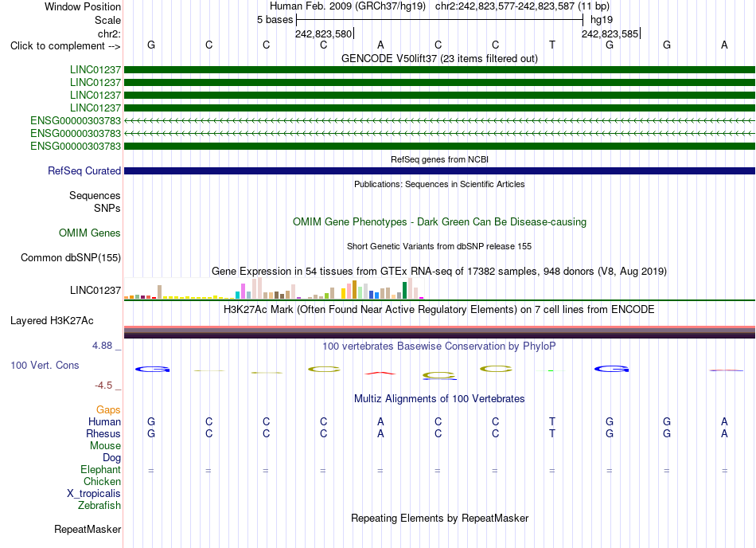The width and height of the screenshot is (756, 548).
Task: Select the 'chr2:' ruler label
Action: [109, 33]
